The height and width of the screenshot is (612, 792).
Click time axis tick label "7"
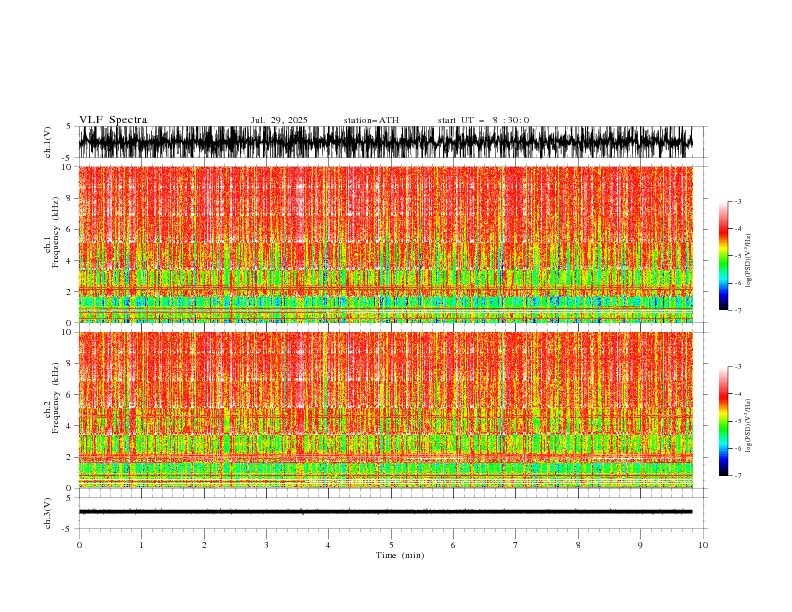516,545
